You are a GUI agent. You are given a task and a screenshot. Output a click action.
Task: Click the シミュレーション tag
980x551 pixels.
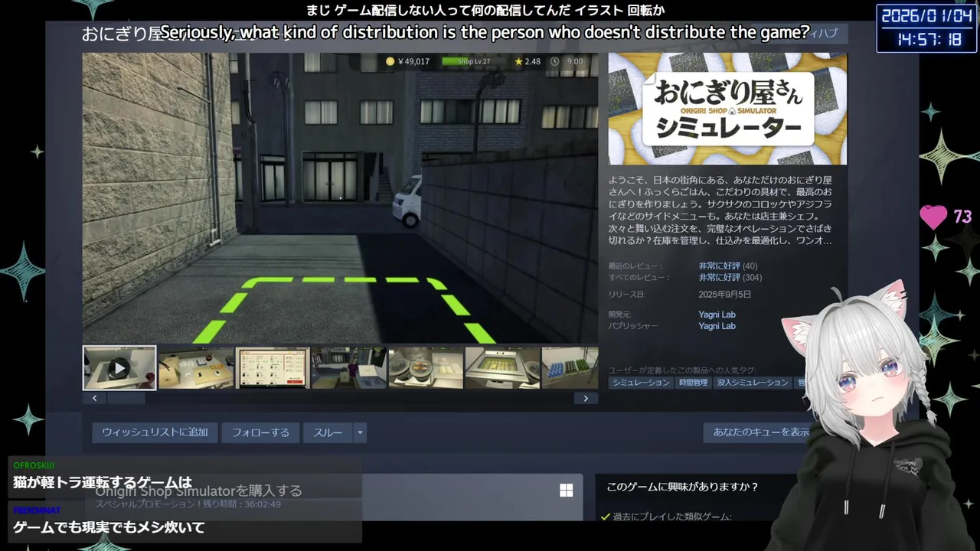click(641, 383)
